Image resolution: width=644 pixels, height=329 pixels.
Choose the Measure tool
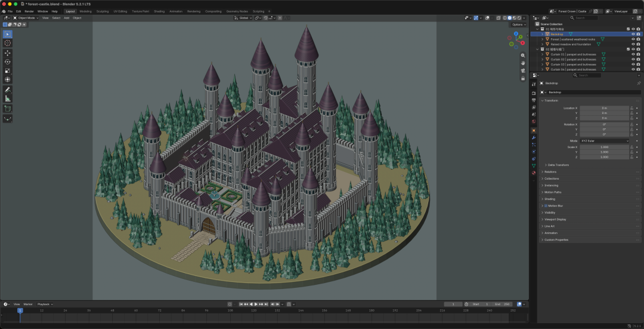click(x=7, y=99)
